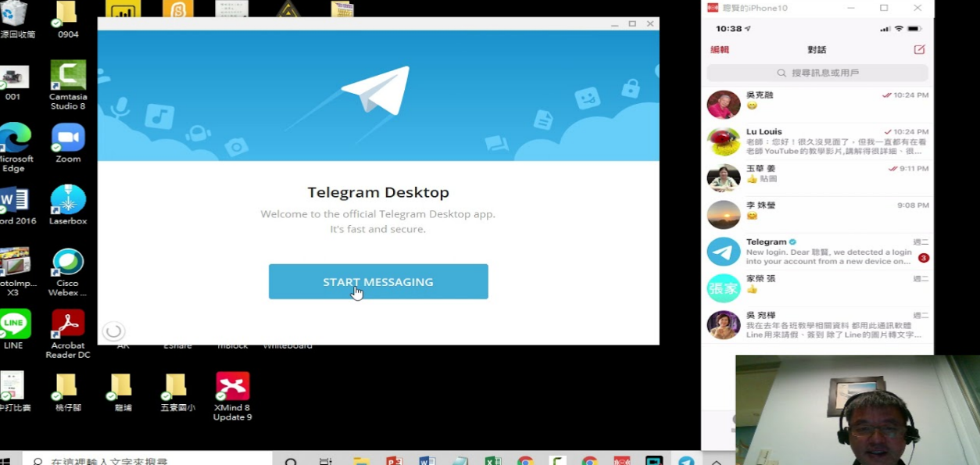Select the 0904 folder on desktop
Screen dimensions: 980x465
click(67, 20)
